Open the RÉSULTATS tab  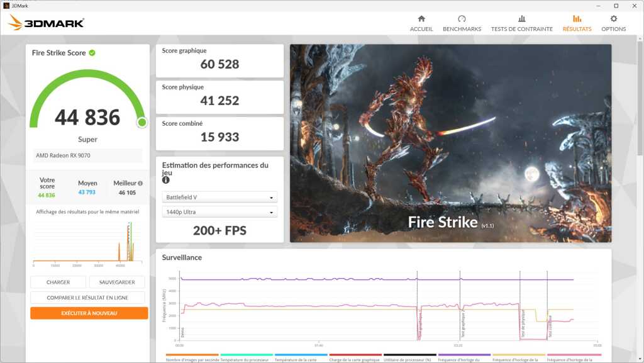point(577,23)
